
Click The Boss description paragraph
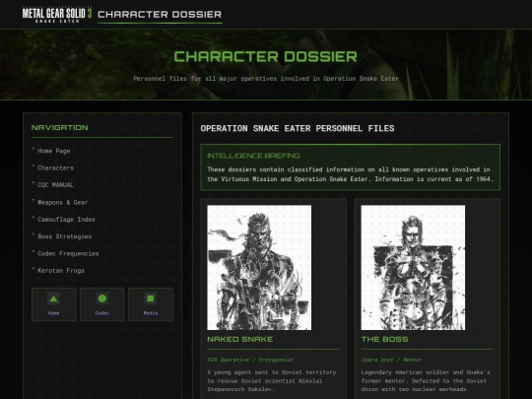point(426,380)
